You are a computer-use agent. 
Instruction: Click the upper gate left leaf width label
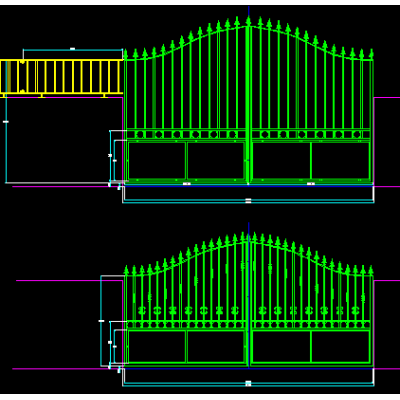[187, 184]
